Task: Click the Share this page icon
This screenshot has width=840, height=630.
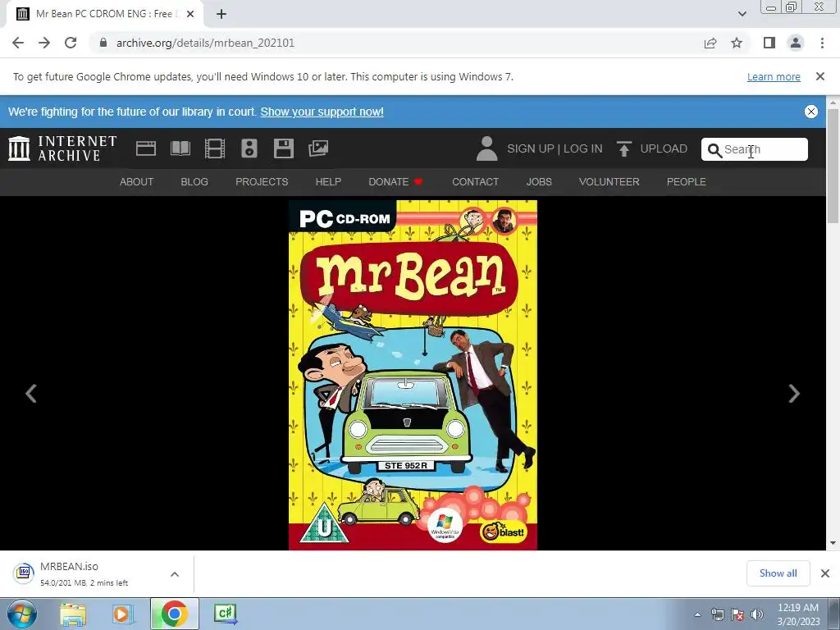Action: pos(710,43)
